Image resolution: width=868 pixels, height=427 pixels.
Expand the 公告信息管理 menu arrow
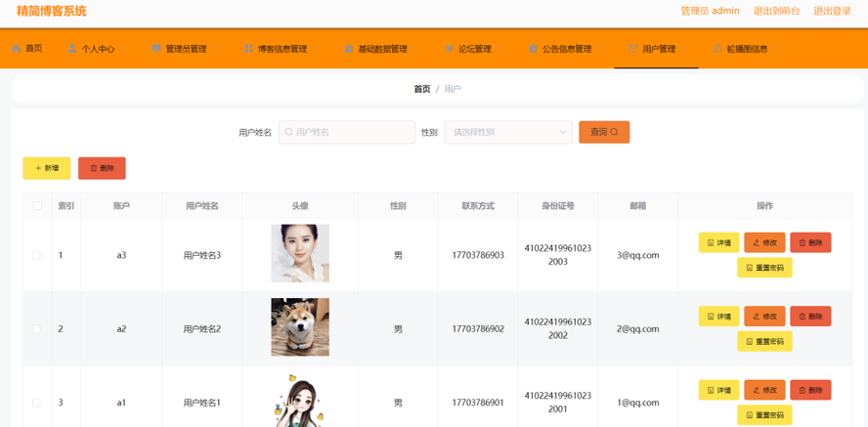tap(600, 49)
